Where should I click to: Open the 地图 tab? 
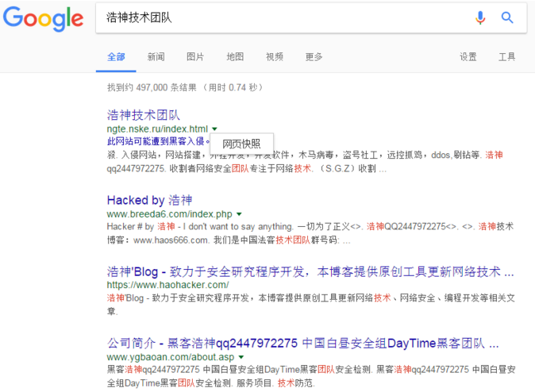[x=235, y=56]
